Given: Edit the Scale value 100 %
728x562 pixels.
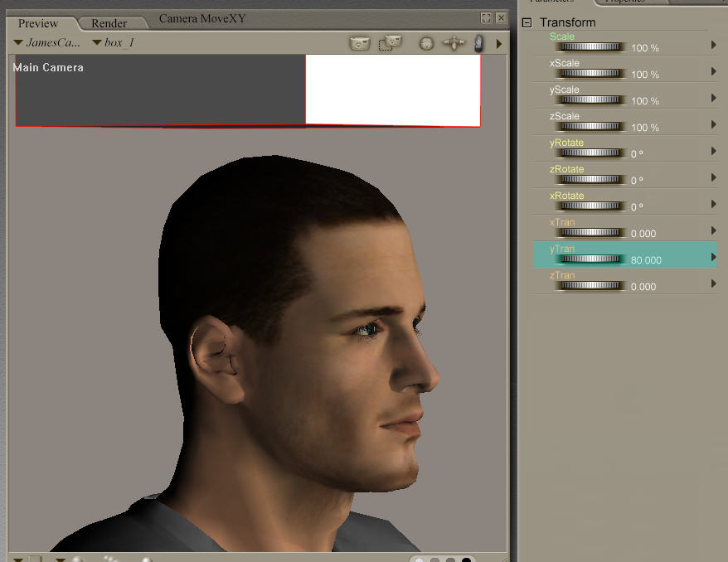Looking at the screenshot, I should pos(645,48).
